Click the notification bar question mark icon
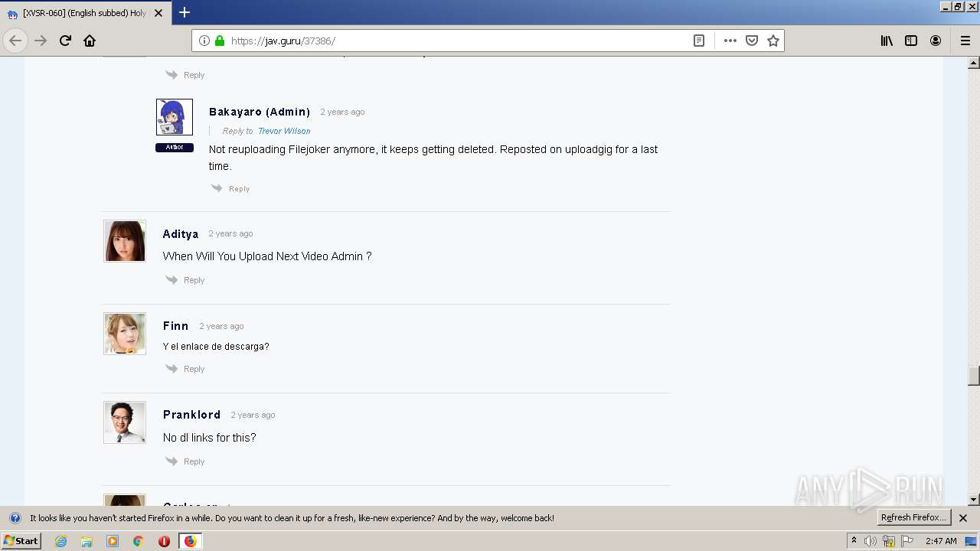The height and width of the screenshot is (551, 980). (15, 518)
